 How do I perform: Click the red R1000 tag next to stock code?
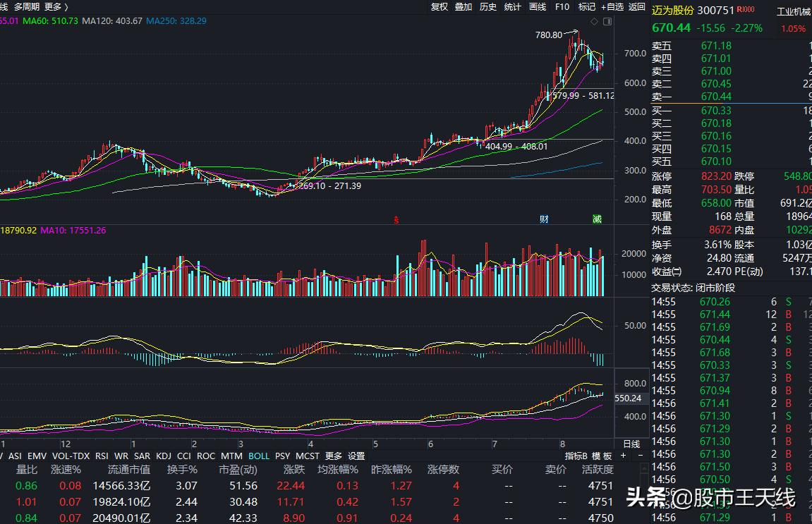click(746, 9)
